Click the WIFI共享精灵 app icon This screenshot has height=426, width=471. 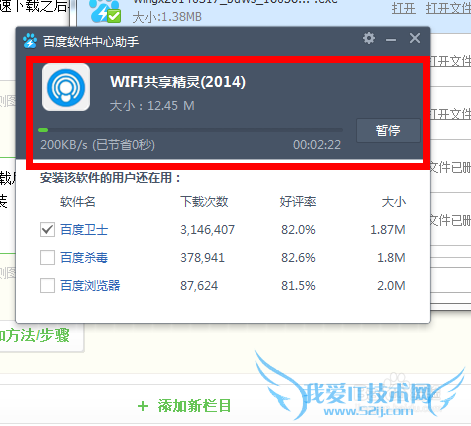pos(66,87)
